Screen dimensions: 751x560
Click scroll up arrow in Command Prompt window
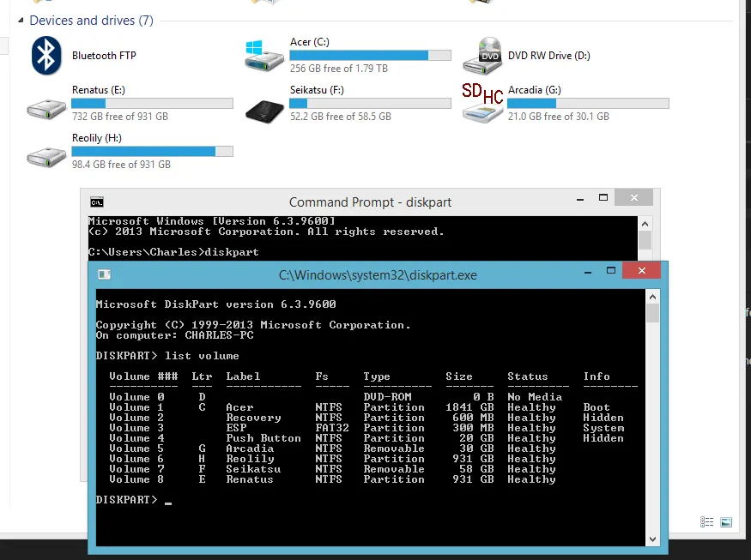coord(645,224)
